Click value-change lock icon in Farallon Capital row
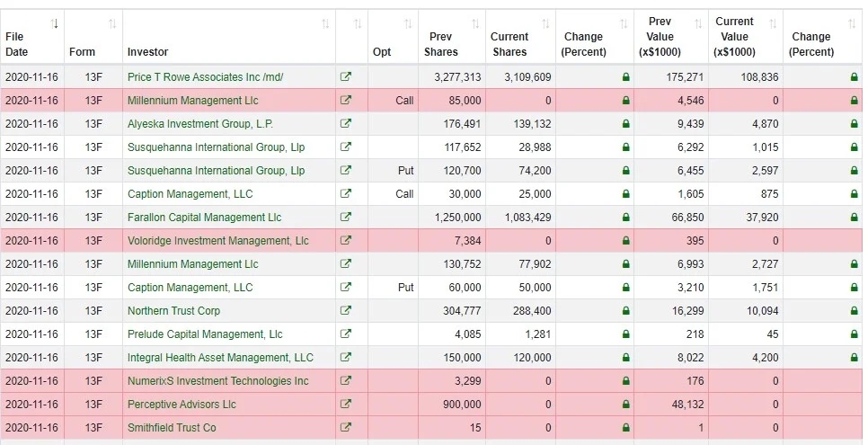 tap(854, 218)
